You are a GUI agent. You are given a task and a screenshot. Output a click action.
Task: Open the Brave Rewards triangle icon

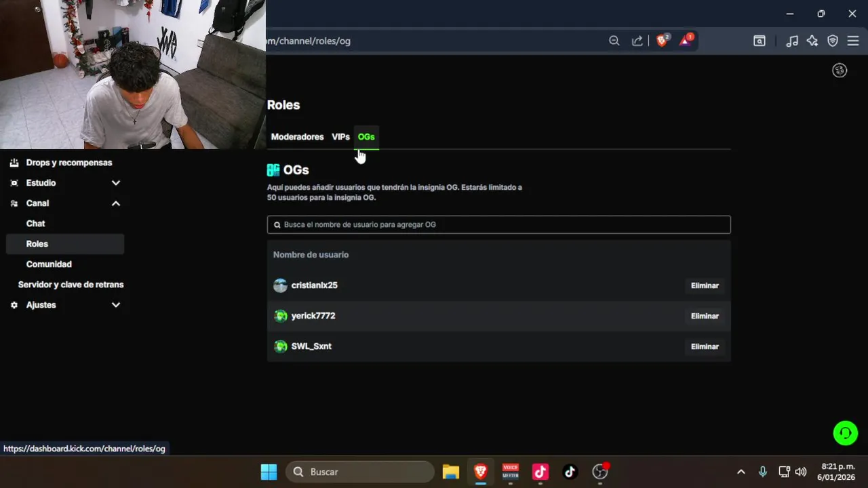click(x=686, y=40)
